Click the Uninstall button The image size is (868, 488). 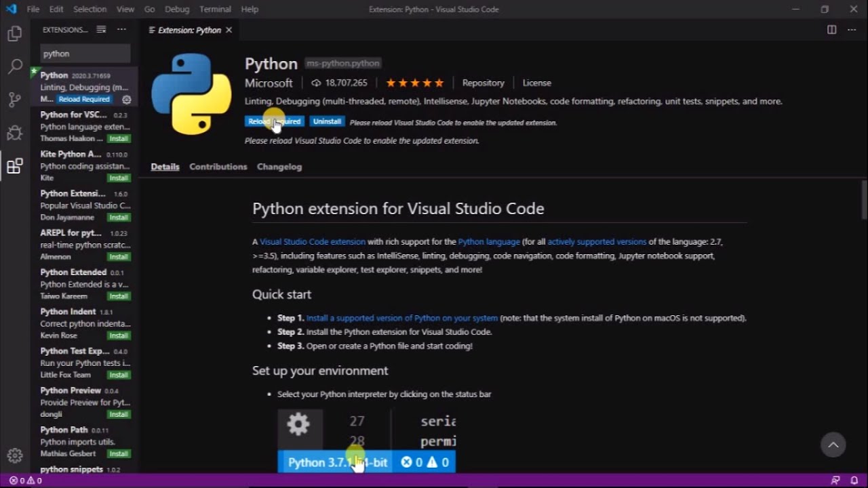(x=327, y=122)
